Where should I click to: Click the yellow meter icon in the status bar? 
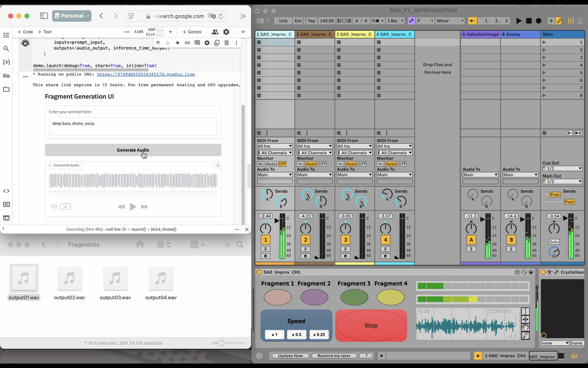click(x=575, y=357)
